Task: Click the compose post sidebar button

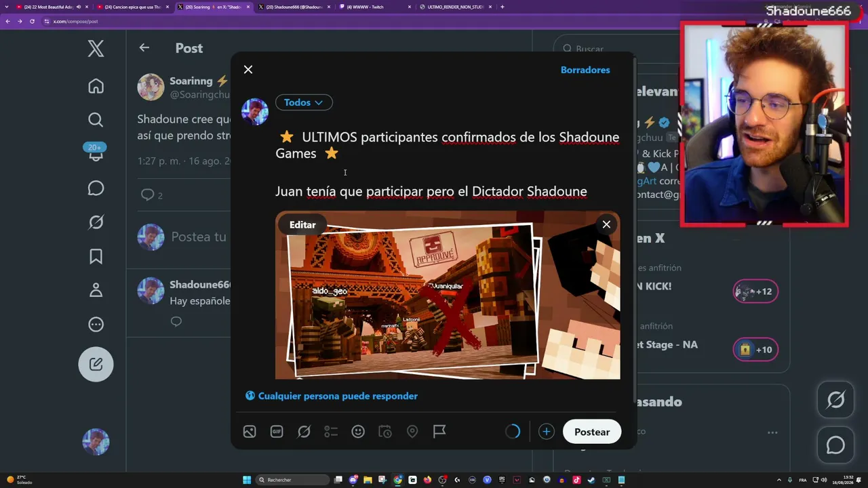Action: tap(96, 364)
